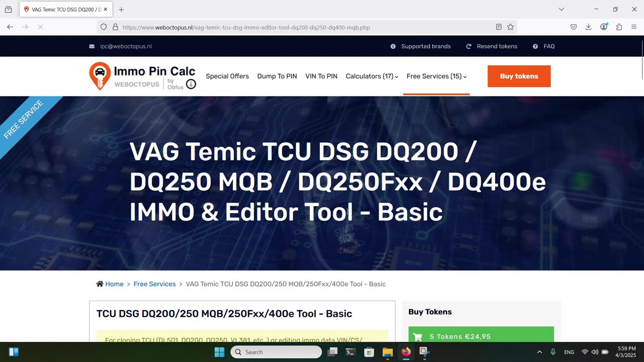The image size is (644, 362).
Task: Show hidden system tray icons
Action: pyautogui.click(x=539, y=352)
